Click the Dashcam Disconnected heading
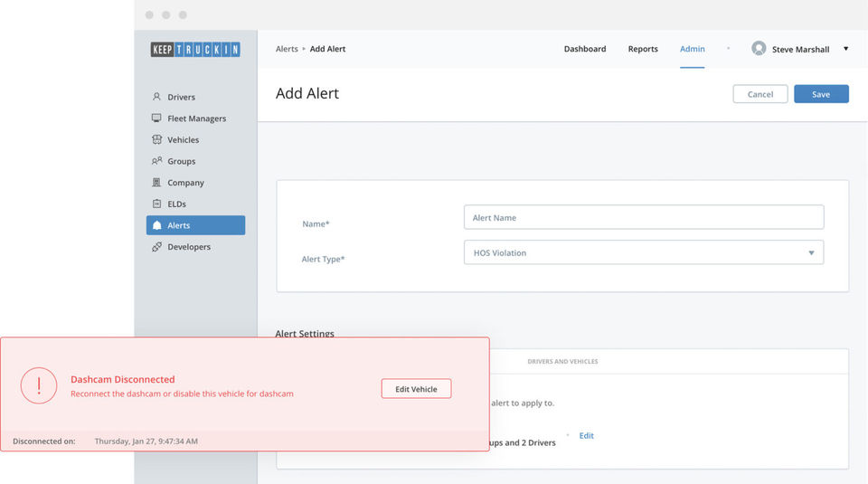 (x=122, y=379)
